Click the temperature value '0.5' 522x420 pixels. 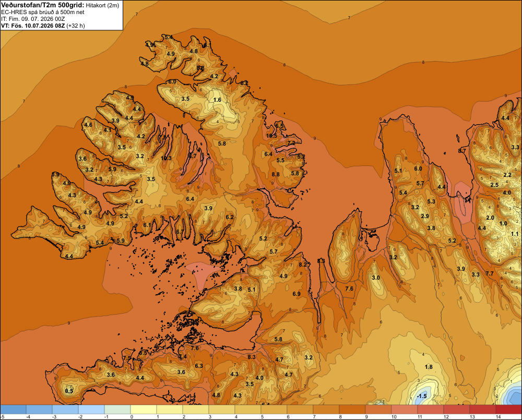coord(69,391)
